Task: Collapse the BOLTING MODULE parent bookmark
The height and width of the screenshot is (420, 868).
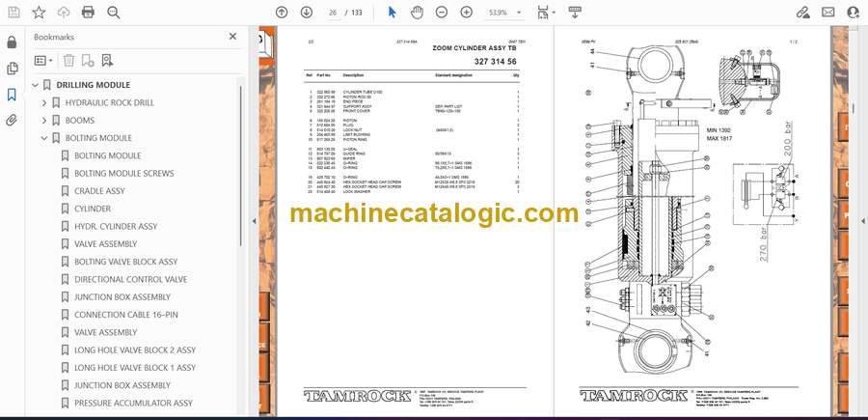Action: 44,138
